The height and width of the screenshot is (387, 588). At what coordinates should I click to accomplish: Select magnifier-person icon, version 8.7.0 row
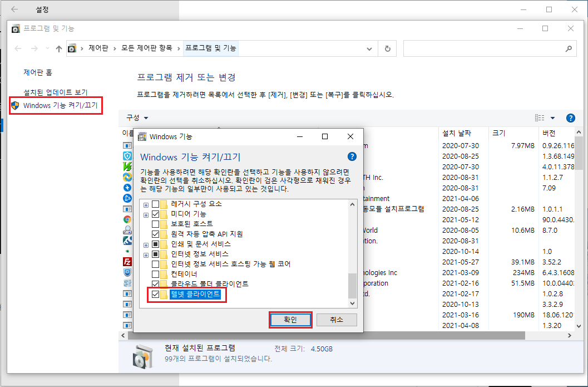pos(127,230)
